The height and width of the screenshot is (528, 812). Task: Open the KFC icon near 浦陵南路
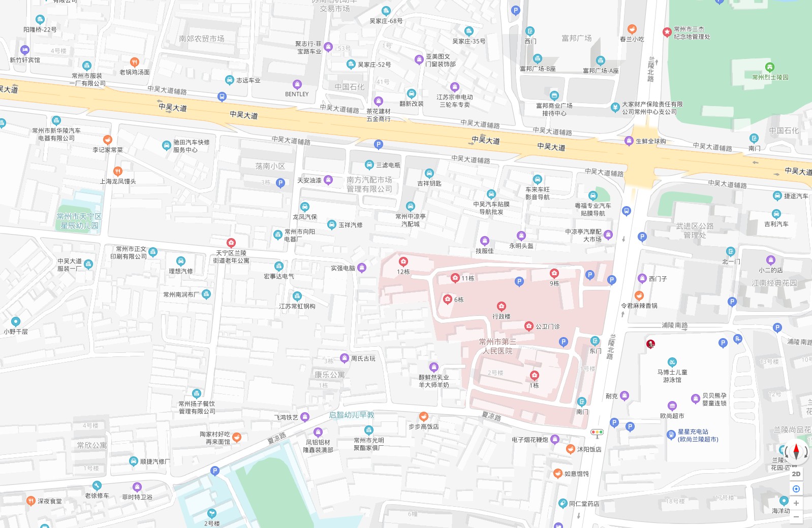(x=650, y=344)
